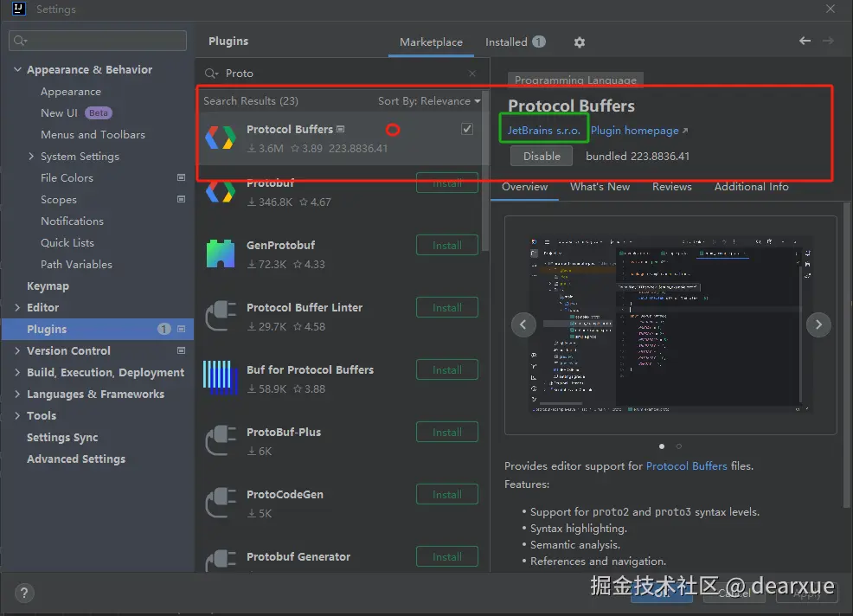Click the Disable button for Protocol Buffers
853x616 pixels.
click(541, 157)
